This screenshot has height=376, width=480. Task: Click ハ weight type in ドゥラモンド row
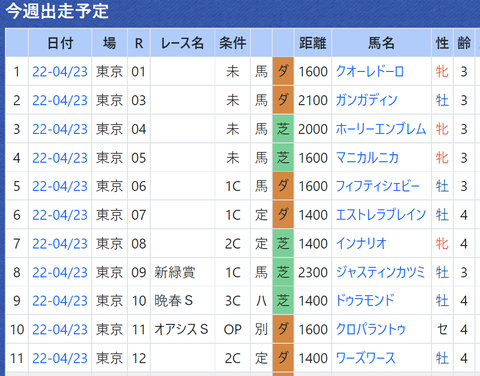261,301
